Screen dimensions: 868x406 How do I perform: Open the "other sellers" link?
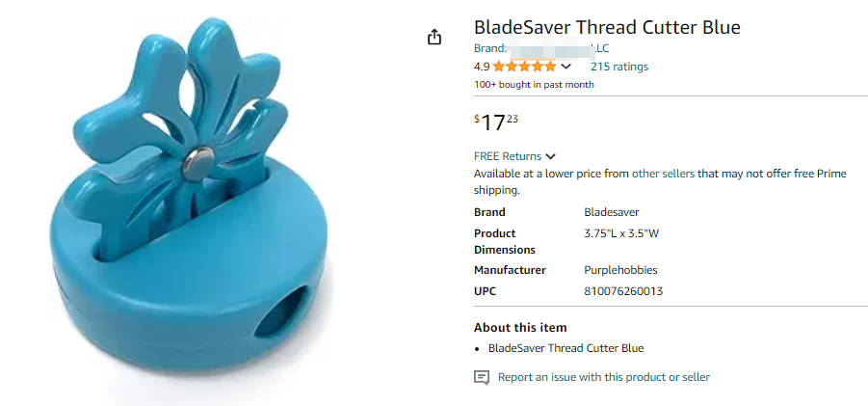click(x=663, y=174)
